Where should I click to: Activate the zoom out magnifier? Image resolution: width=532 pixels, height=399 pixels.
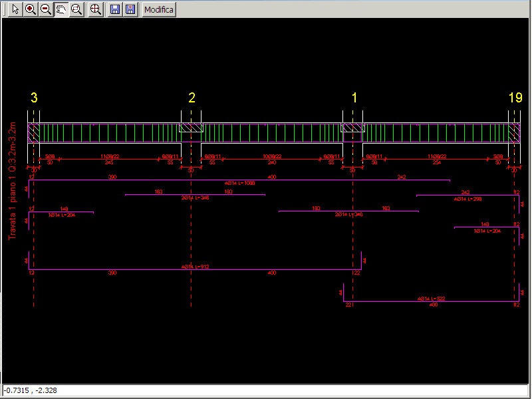tap(45, 9)
